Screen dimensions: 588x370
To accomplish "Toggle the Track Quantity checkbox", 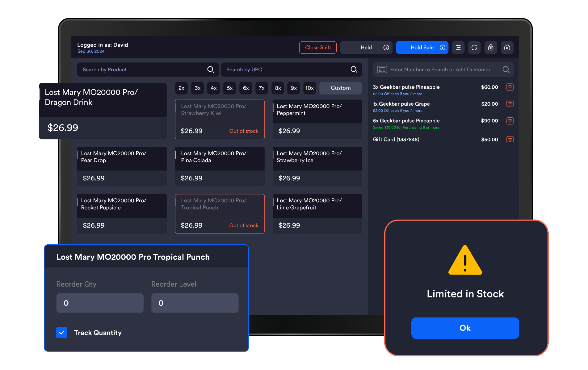I will tap(62, 333).
